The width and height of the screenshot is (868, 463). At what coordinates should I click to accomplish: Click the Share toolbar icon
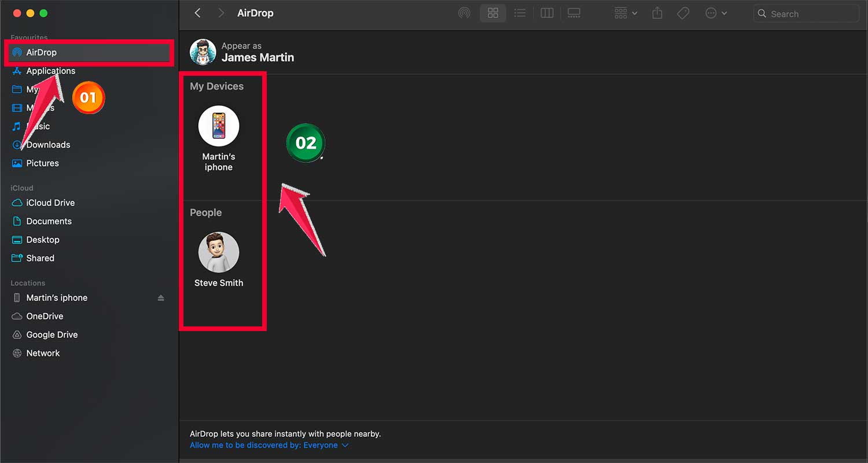coord(657,13)
